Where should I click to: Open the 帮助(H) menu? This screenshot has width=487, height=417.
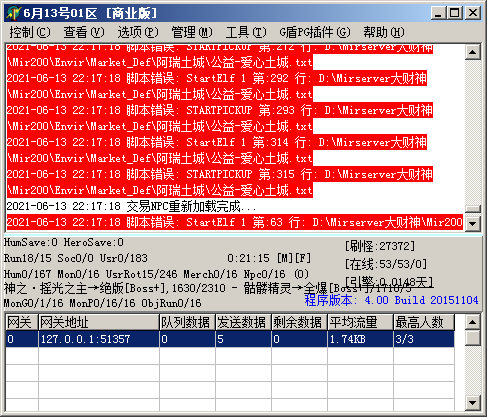(x=384, y=32)
